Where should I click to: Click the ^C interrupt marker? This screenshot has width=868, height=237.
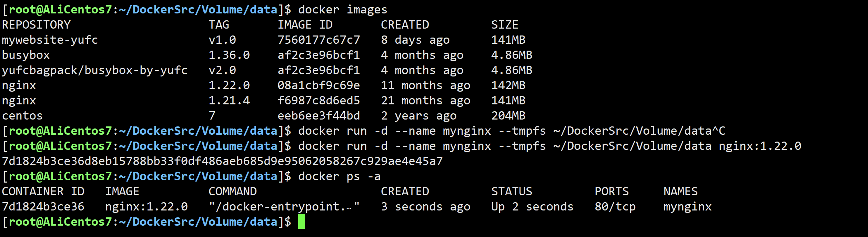click(718, 131)
